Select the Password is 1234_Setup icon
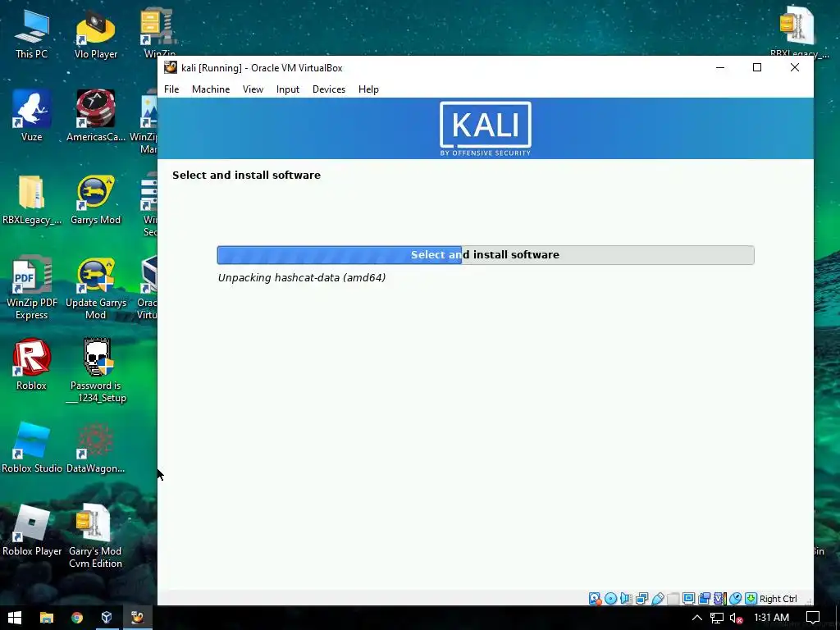The width and height of the screenshot is (840, 630). pyautogui.click(x=97, y=371)
